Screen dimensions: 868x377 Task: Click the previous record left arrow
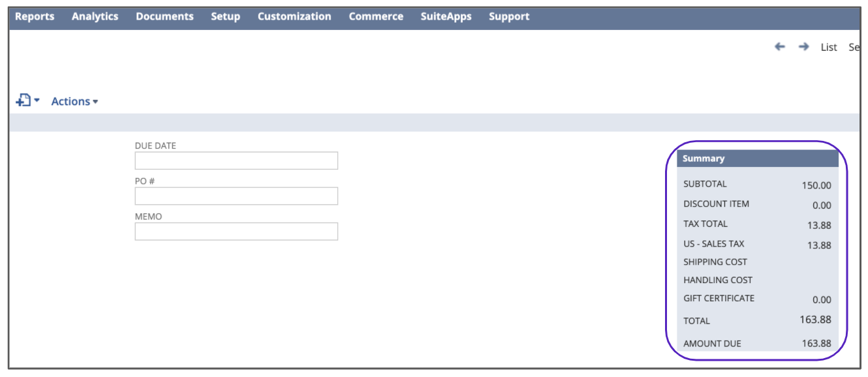[x=780, y=47]
